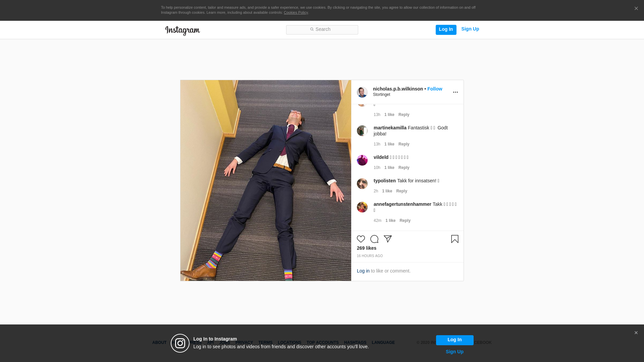This screenshot has width=644, height=362.
Task: View the like count on annefagertunstenhammer's comment
Action: click(x=390, y=221)
